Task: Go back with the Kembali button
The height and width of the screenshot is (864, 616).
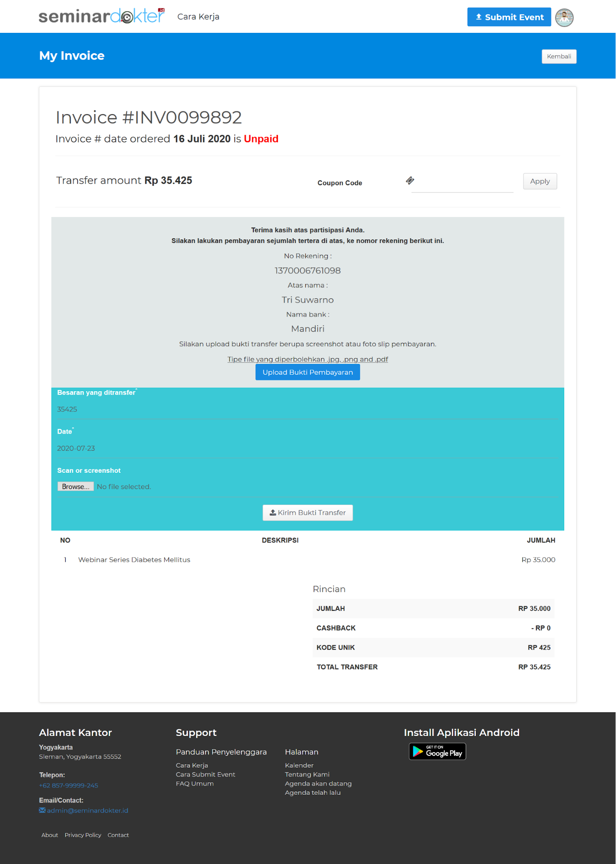Action: click(x=559, y=56)
